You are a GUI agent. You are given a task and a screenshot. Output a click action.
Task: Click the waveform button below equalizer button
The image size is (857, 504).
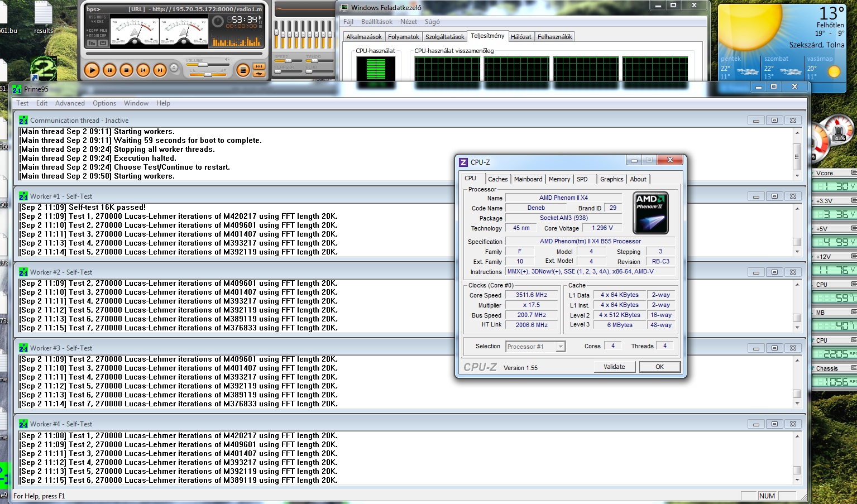tap(258, 74)
